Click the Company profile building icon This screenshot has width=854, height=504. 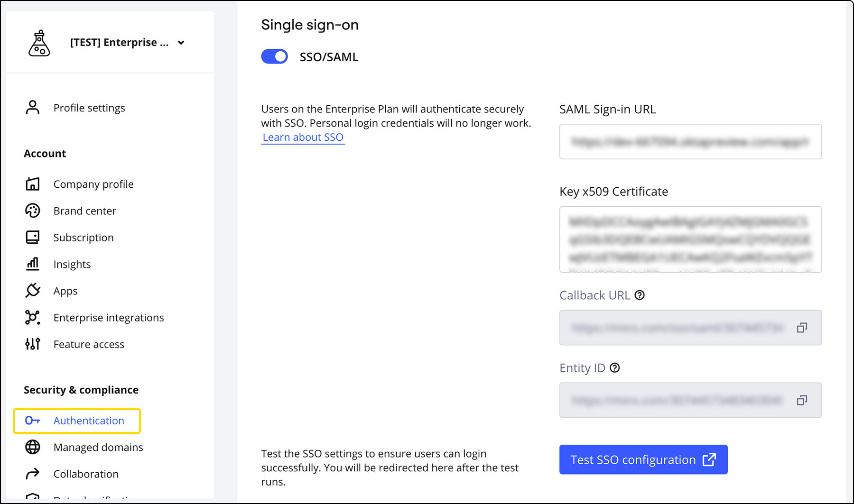[x=32, y=184]
